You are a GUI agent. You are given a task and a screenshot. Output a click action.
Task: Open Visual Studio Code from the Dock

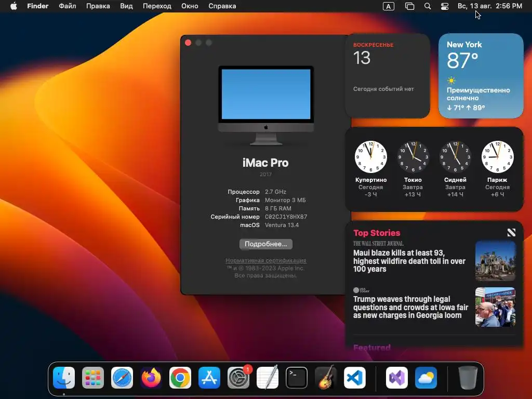tap(355, 378)
